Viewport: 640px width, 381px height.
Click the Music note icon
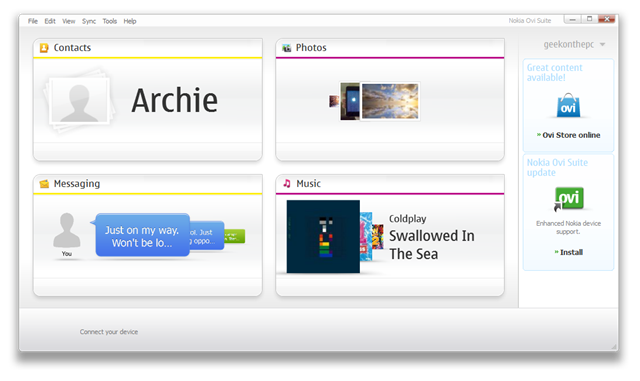pos(287,183)
